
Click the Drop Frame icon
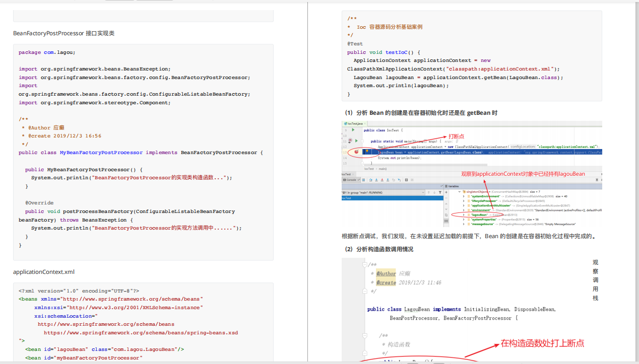click(394, 180)
